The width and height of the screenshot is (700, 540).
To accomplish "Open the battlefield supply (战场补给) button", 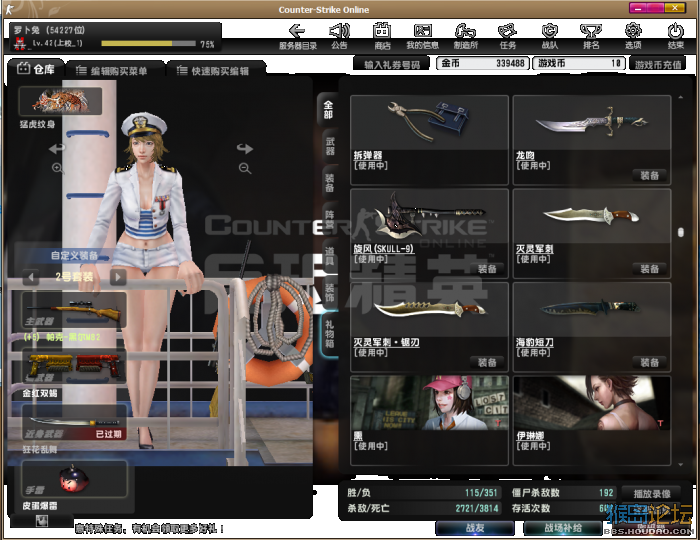I will click(x=562, y=528).
